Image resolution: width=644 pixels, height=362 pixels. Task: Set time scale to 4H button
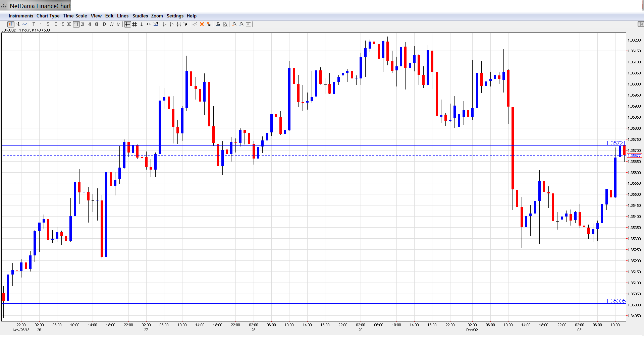(90, 24)
